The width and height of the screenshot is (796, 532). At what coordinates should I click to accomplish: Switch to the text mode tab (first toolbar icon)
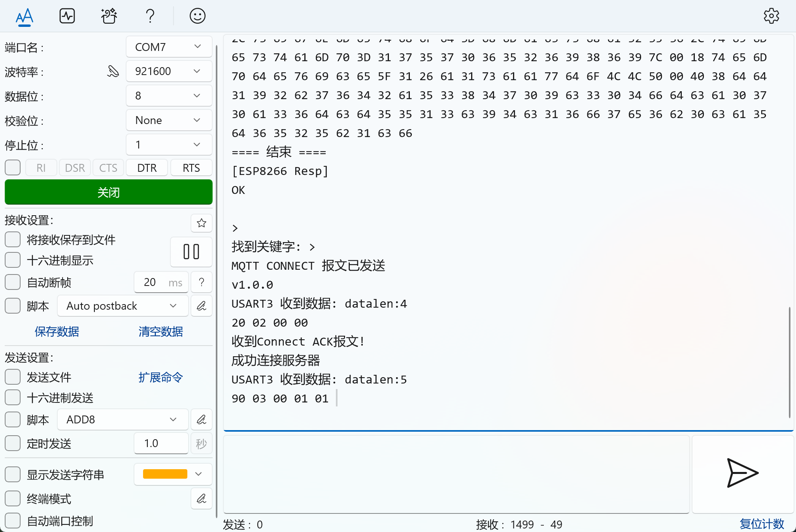coord(25,16)
